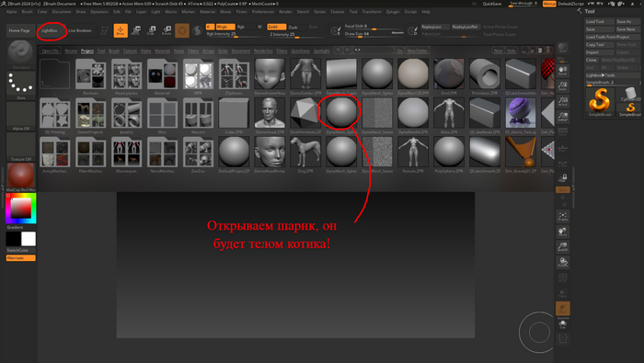Screen dimensions: 644x363
Task: Switch to LightBox Project tab
Action: 87,51
